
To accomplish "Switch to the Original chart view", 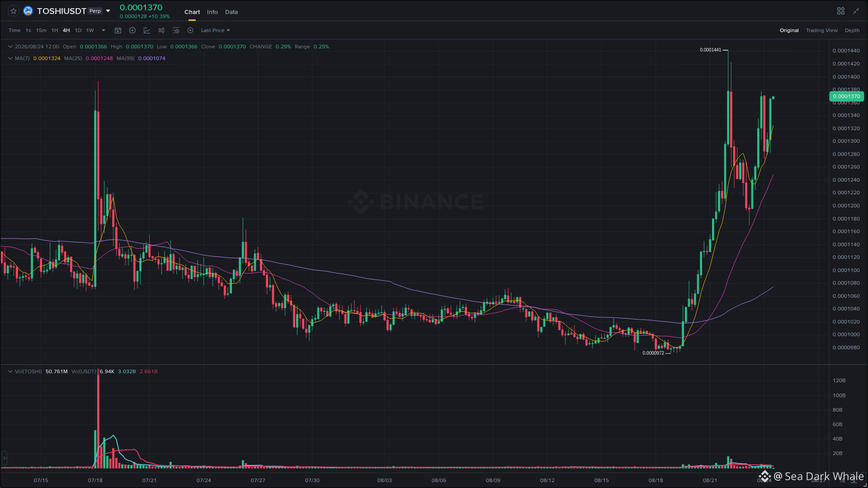I will coord(789,30).
